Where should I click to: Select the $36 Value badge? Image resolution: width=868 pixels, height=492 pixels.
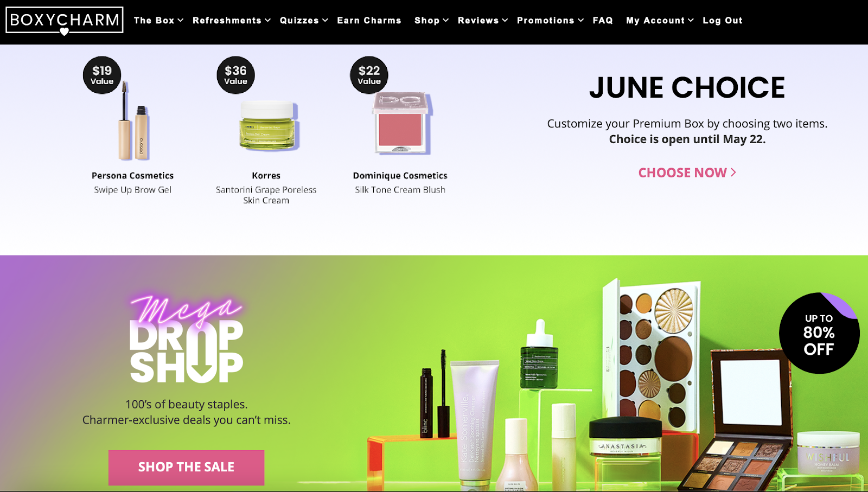(235, 75)
